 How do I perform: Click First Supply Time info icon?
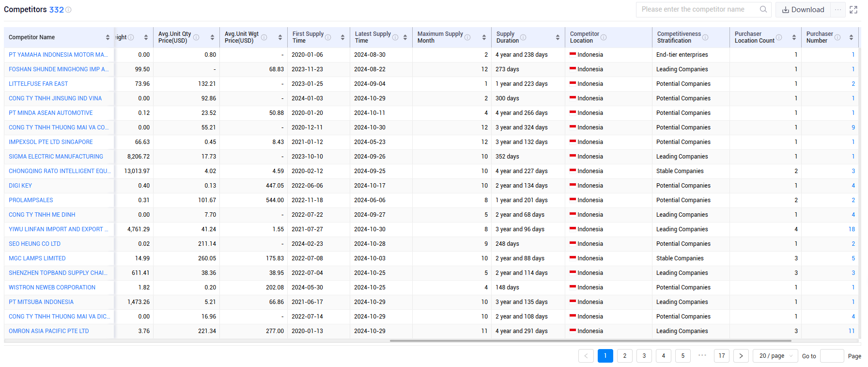[328, 37]
